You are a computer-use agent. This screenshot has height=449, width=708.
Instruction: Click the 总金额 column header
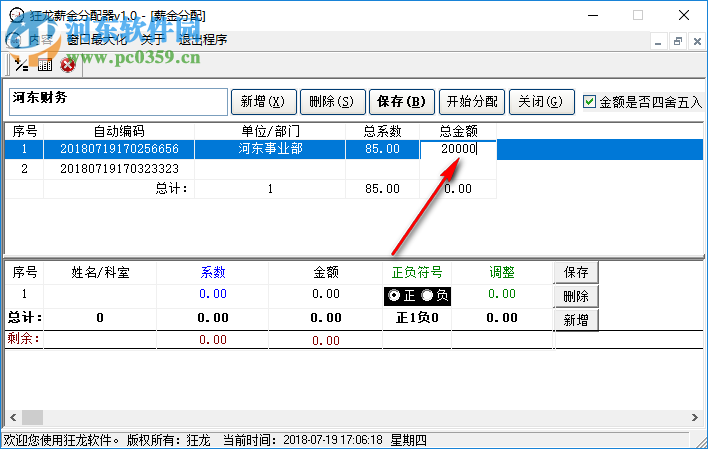(458, 131)
